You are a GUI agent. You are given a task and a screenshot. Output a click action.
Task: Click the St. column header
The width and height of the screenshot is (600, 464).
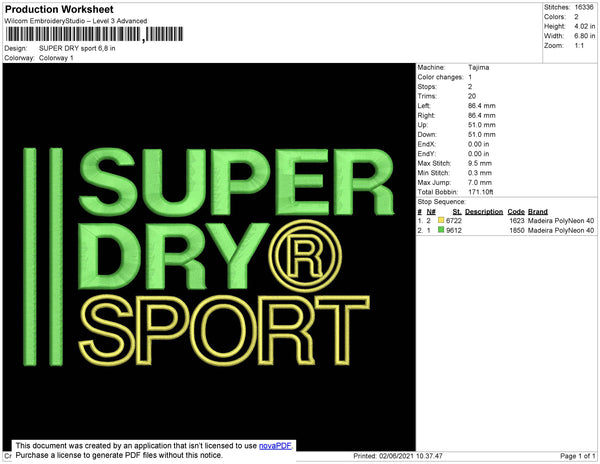coord(457,212)
